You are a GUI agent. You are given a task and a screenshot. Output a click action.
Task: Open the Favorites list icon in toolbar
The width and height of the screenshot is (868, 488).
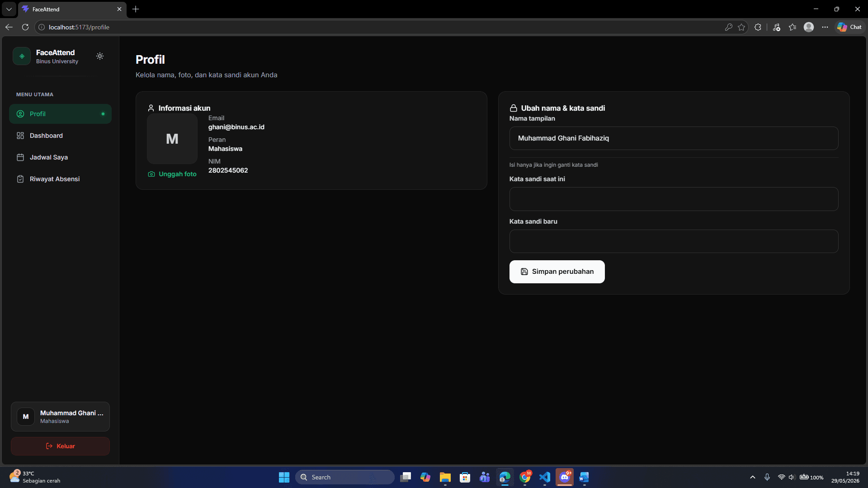(793, 27)
